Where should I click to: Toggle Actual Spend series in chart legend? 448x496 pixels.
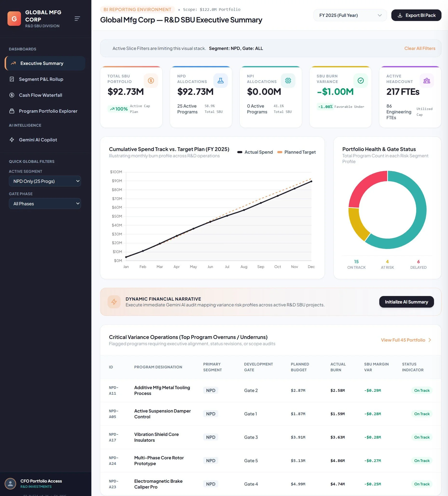[255, 152]
